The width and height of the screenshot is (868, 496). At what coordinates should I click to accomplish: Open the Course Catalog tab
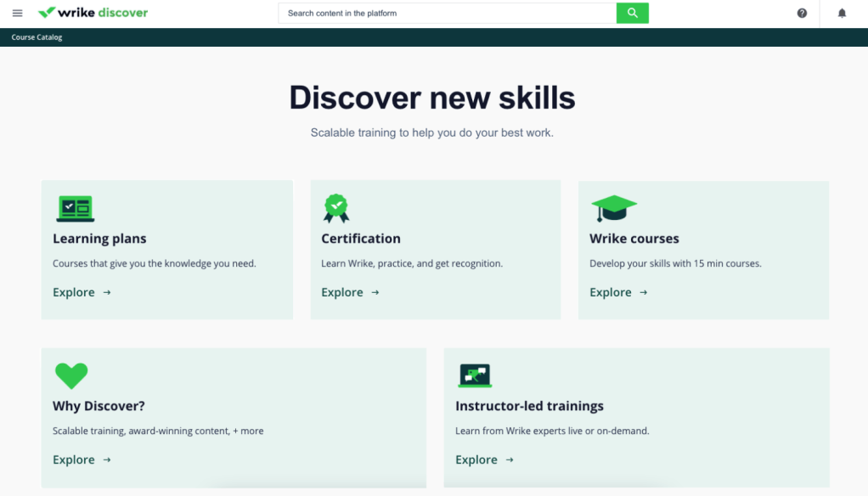[37, 37]
